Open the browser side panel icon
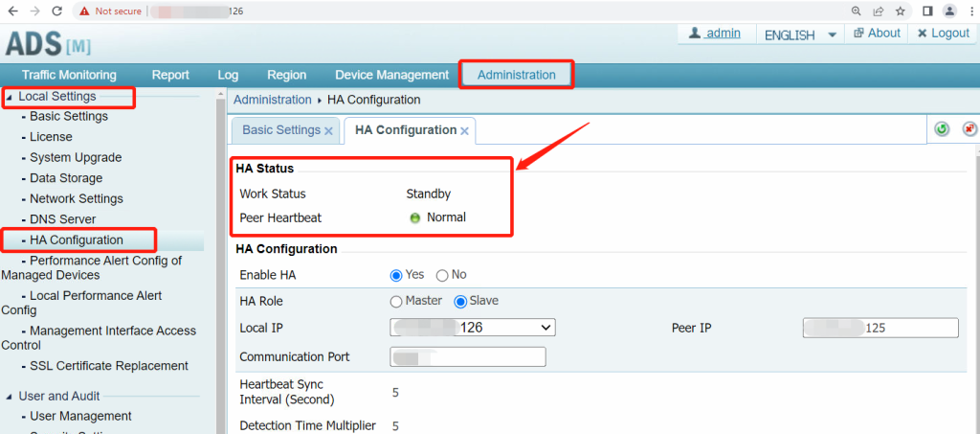Image resolution: width=980 pixels, height=434 pixels. [927, 11]
